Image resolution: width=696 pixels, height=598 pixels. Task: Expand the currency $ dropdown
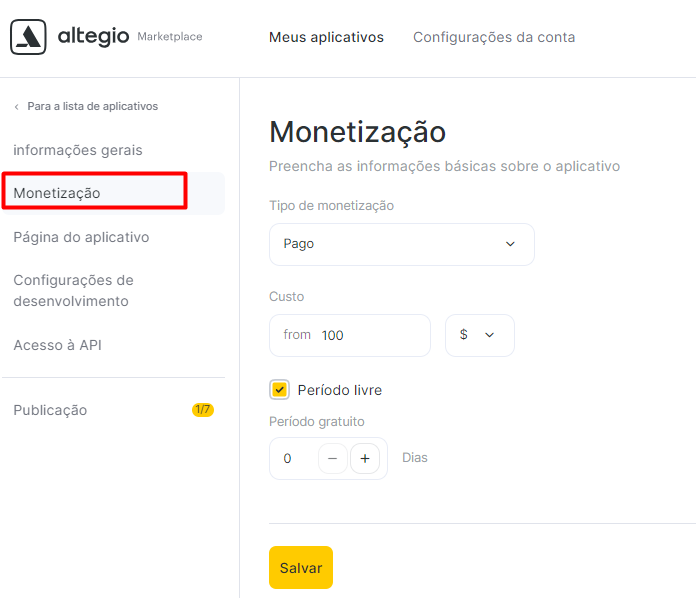coord(480,335)
